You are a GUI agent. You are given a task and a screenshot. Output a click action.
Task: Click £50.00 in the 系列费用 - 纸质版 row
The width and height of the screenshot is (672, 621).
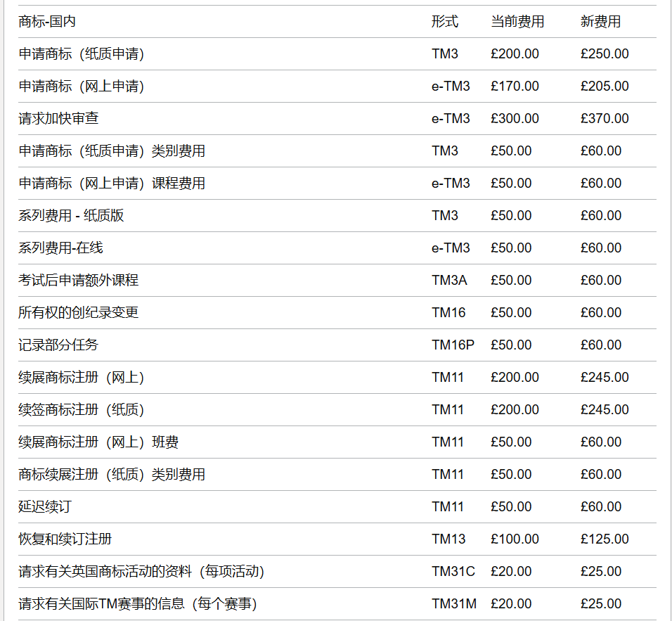point(511,215)
